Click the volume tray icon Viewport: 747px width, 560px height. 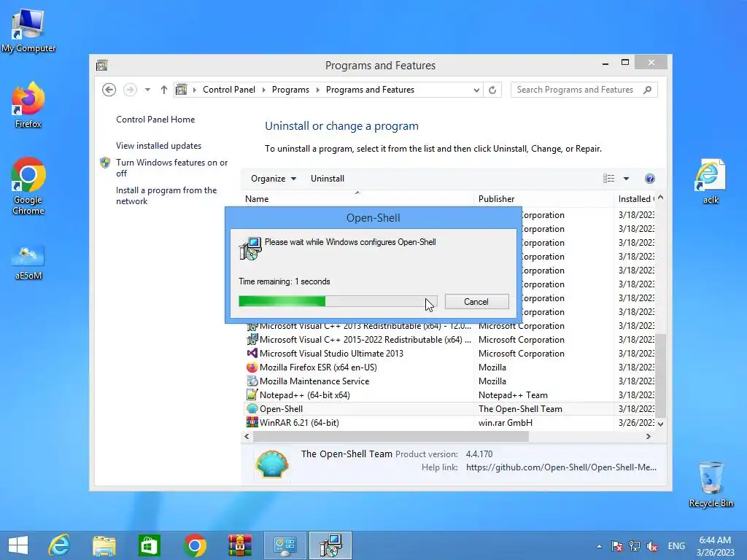point(651,546)
